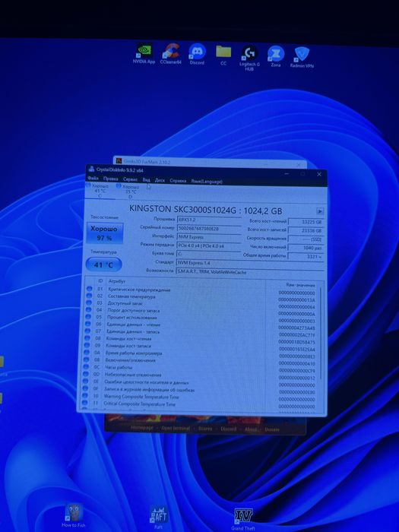
Task: Click the power-on hours value 3321 ч
Action: [x=306, y=257]
